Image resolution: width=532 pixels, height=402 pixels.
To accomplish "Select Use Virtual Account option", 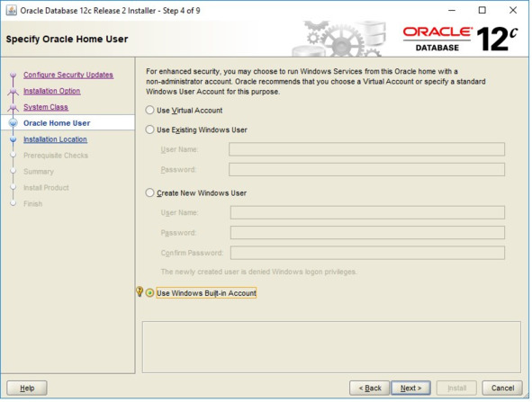I will (149, 110).
